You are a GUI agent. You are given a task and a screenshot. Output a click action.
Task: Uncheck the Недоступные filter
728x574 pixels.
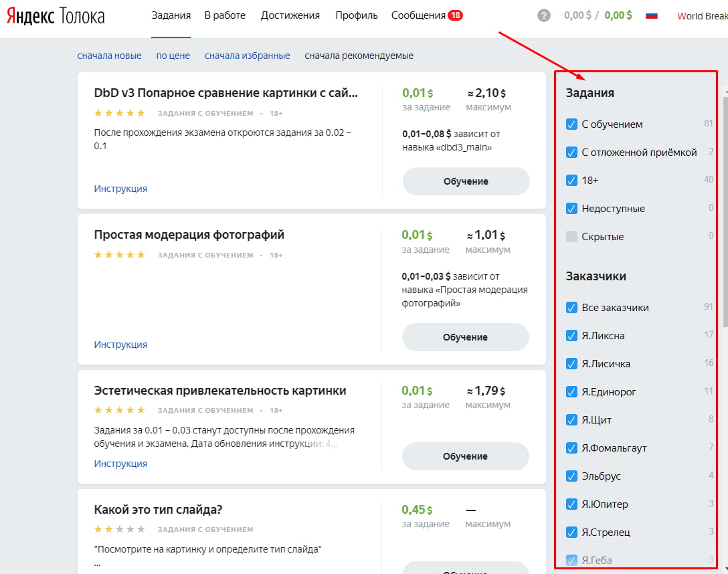(572, 208)
